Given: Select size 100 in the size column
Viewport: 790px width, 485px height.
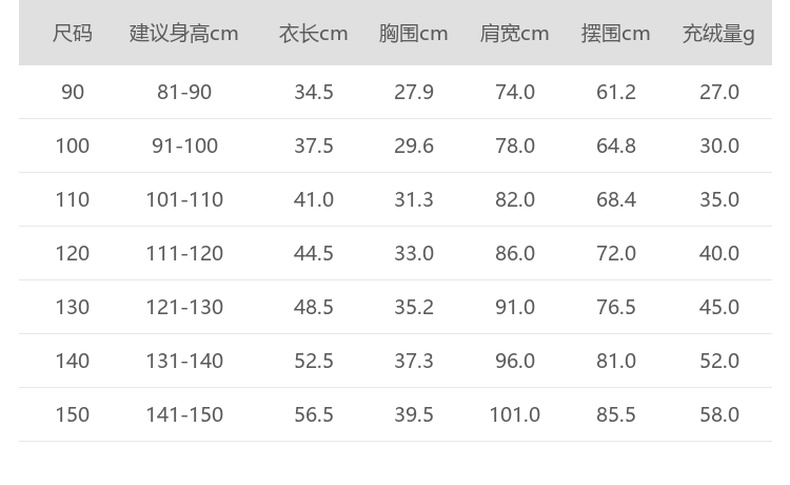Looking at the screenshot, I should click(72, 146).
